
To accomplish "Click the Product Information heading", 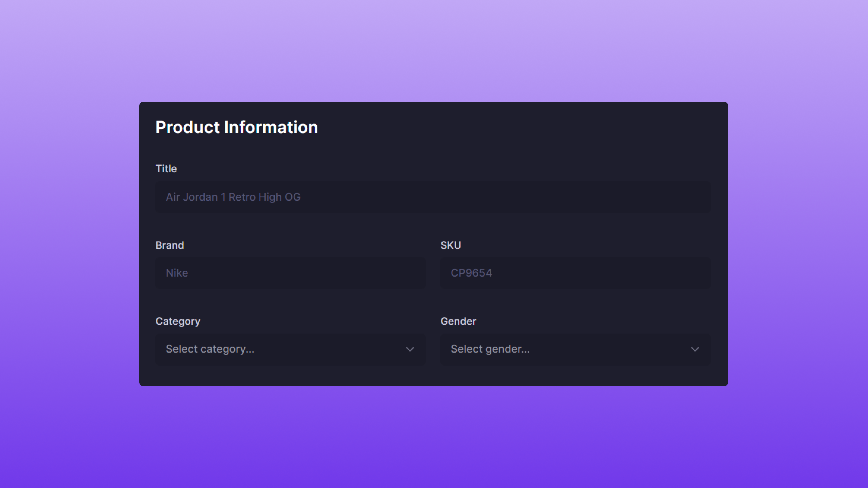I will pyautogui.click(x=236, y=127).
